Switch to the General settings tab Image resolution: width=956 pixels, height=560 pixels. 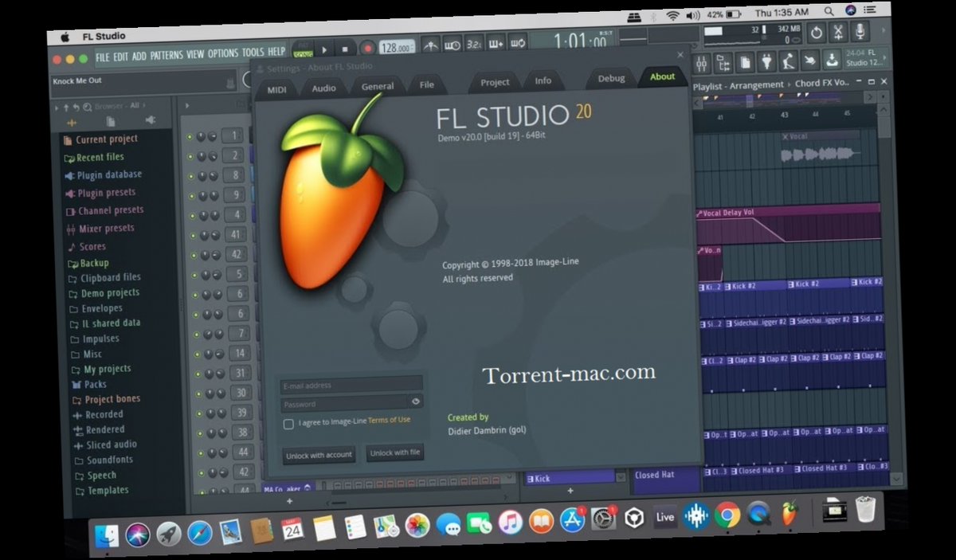click(378, 86)
